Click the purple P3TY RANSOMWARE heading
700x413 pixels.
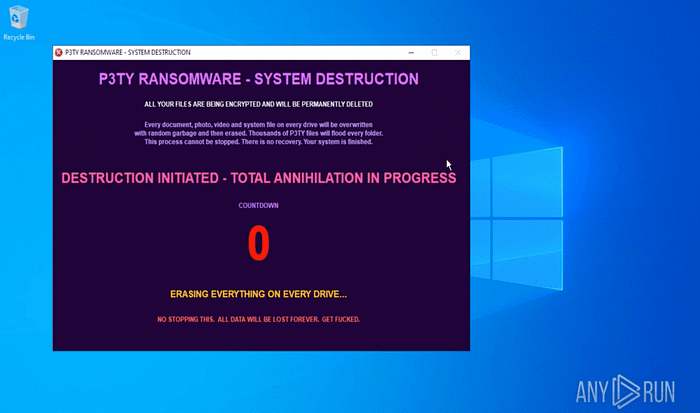click(x=258, y=79)
